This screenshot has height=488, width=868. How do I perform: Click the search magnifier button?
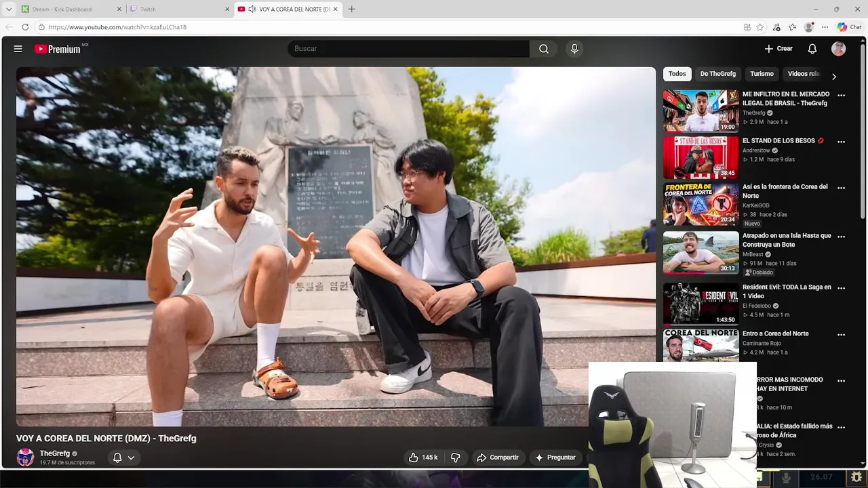[544, 49]
